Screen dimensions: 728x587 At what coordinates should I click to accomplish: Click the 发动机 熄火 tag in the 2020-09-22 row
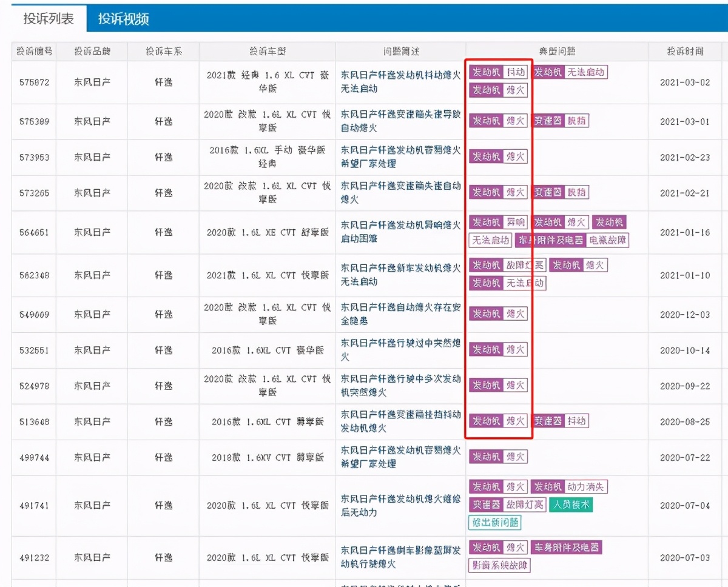[499, 385]
